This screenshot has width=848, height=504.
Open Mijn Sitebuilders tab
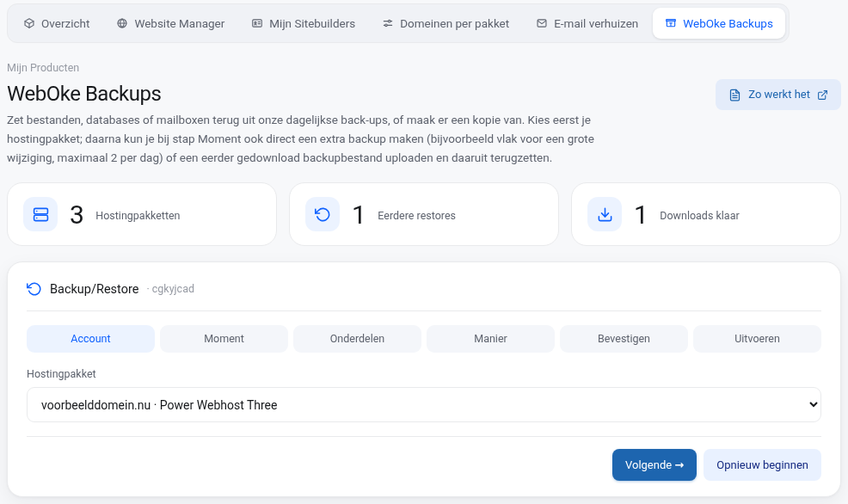(304, 24)
